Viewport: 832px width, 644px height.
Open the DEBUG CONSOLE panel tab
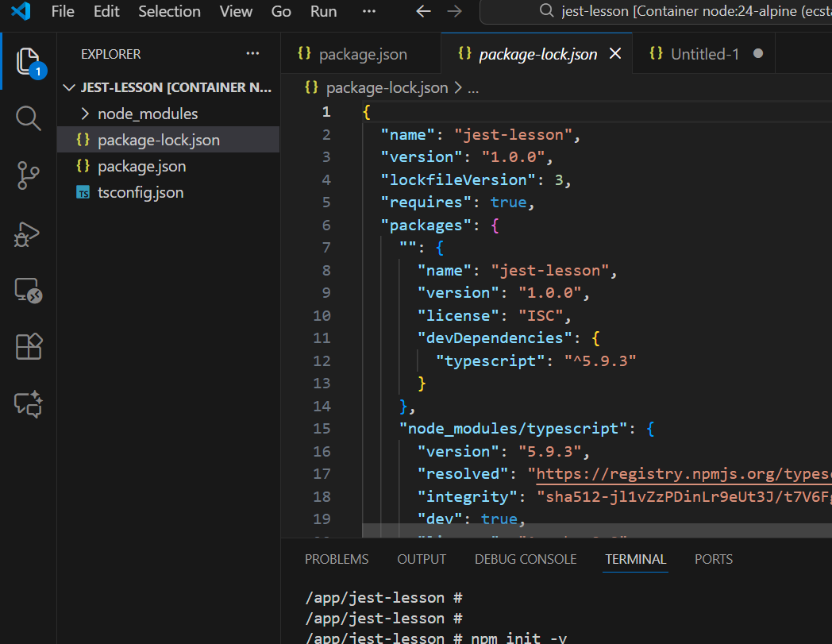[526, 559]
